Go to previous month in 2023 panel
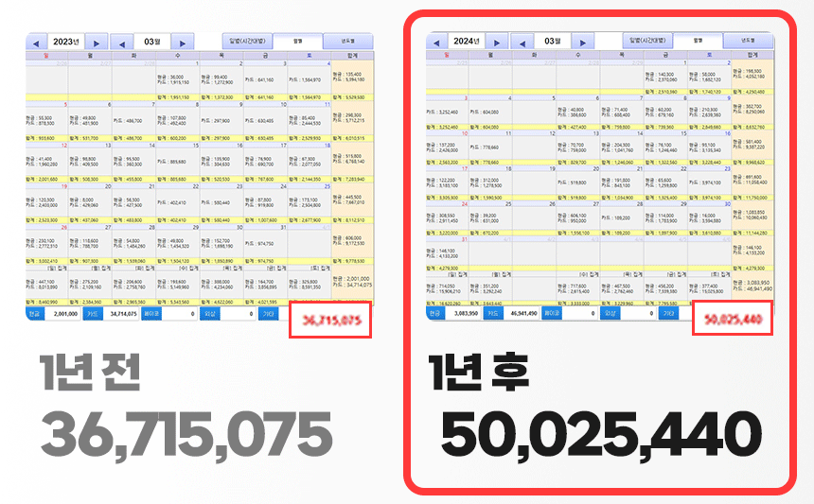This screenshot has width=814, height=504. click(122, 43)
